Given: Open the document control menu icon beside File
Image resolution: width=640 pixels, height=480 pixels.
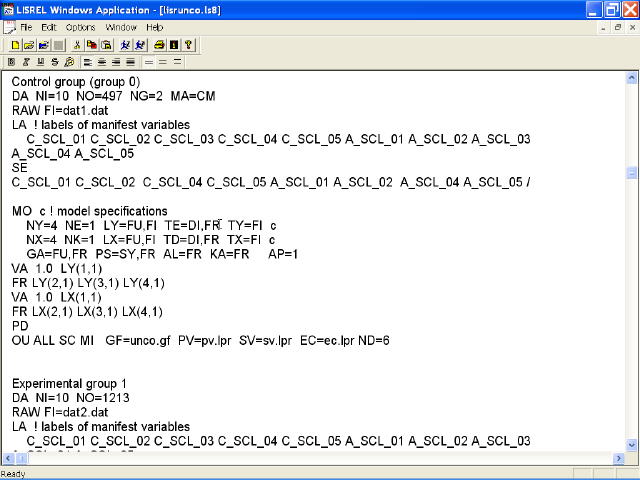Looking at the screenshot, I should (9, 27).
